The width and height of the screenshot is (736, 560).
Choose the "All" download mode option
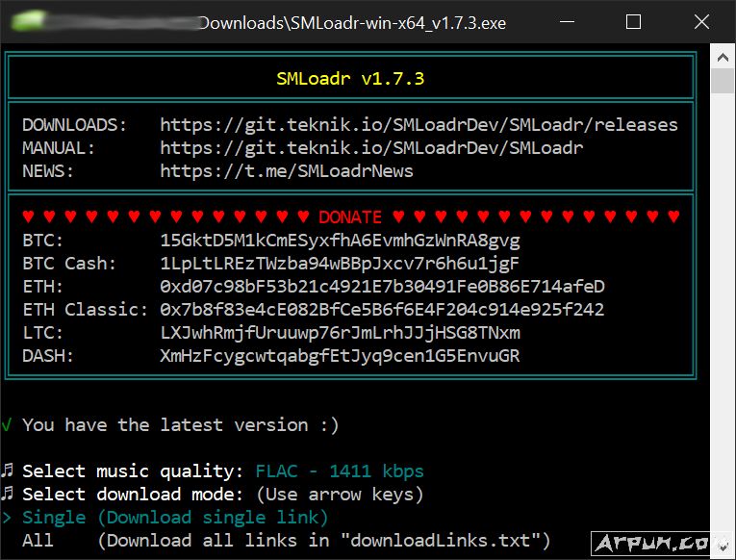click(x=38, y=541)
